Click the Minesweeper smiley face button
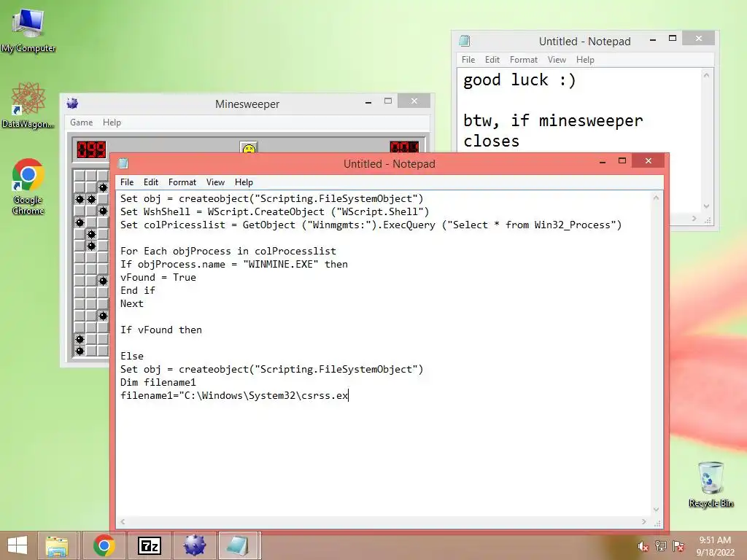The width and height of the screenshot is (747, 560). (x=249, y=147)
